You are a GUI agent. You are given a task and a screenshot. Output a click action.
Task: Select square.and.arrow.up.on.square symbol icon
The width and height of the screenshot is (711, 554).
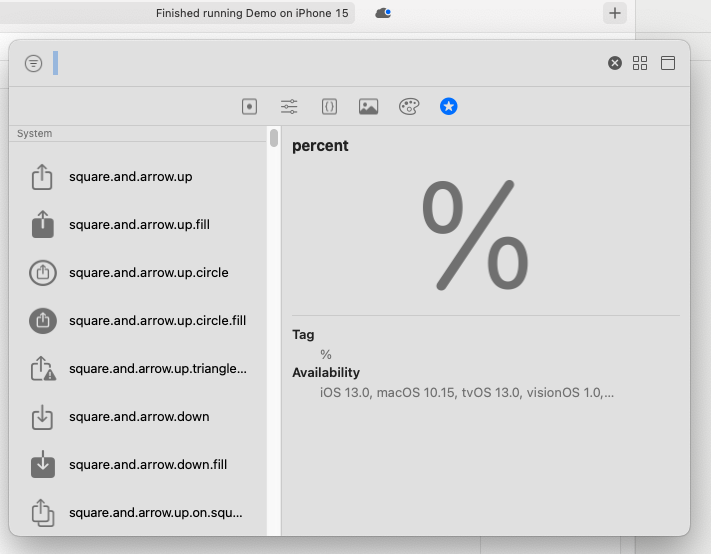coord(43,513)
